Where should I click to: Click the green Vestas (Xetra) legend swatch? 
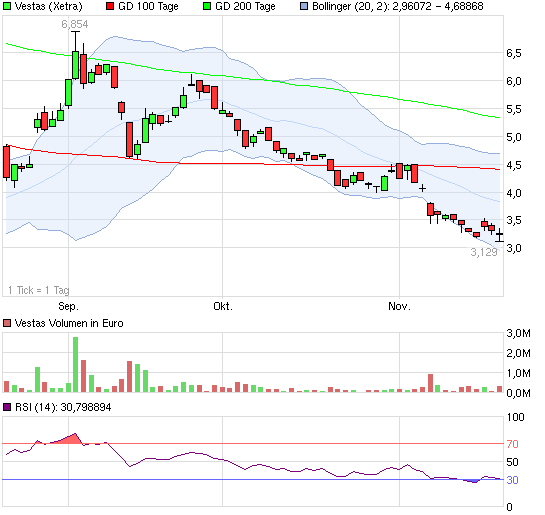[7, 6]
